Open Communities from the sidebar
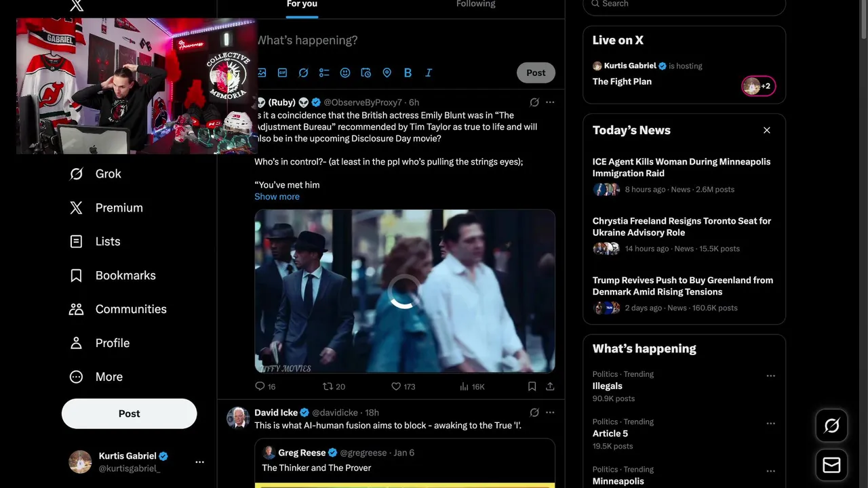The image size is (868, 488). click(x=117, y=309)
